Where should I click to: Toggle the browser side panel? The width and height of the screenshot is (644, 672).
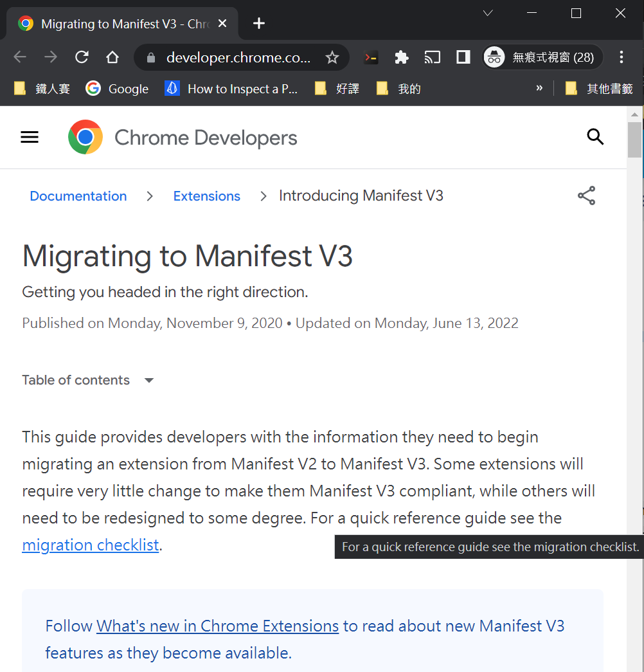point(463,57)
